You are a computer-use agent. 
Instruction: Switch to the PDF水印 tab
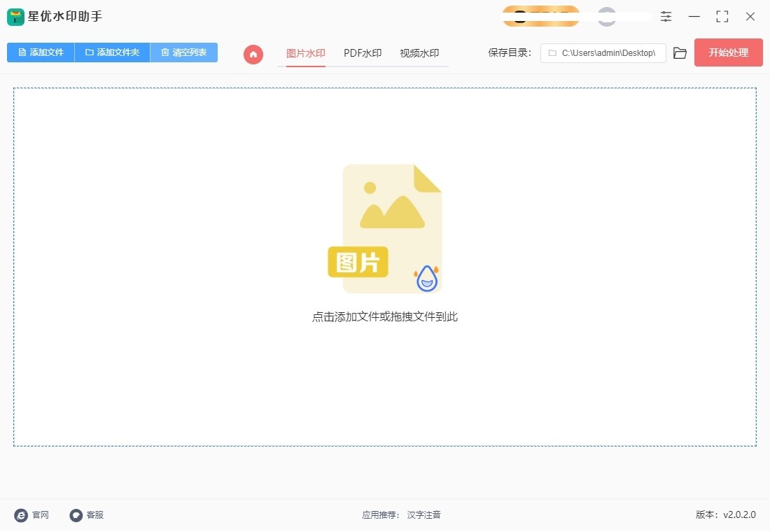coord(362,52)
